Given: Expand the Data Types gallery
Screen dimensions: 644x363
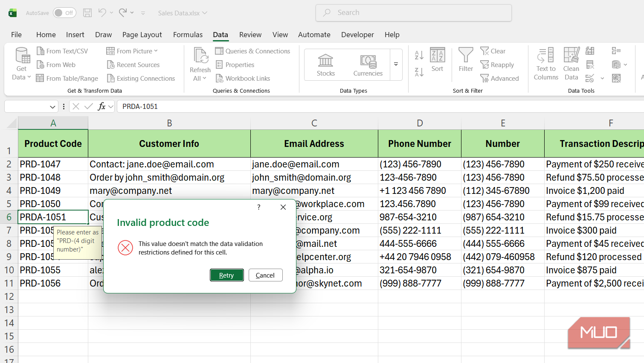Looking at the screenshot, I should point(396,64).
